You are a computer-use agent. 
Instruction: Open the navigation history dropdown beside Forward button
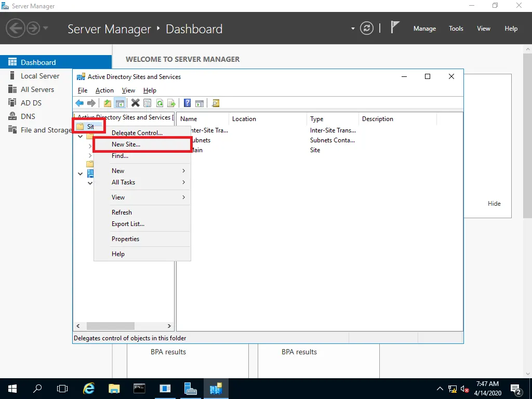point(46,28)
